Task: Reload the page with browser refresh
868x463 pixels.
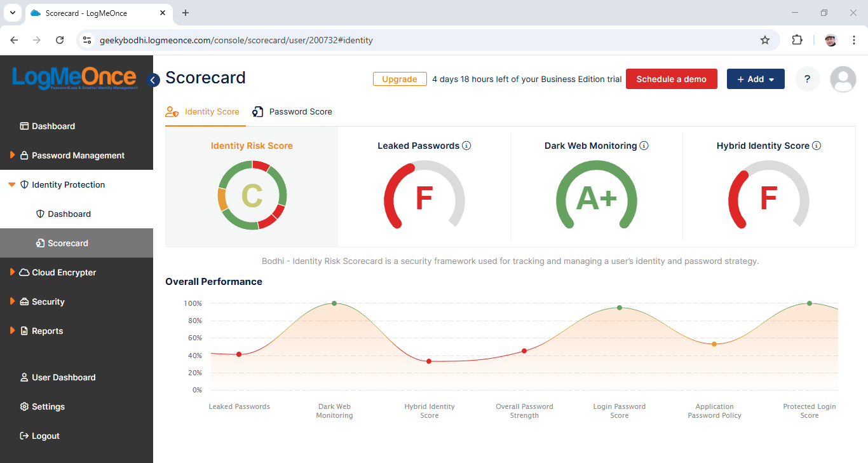Action: point(60,40)
